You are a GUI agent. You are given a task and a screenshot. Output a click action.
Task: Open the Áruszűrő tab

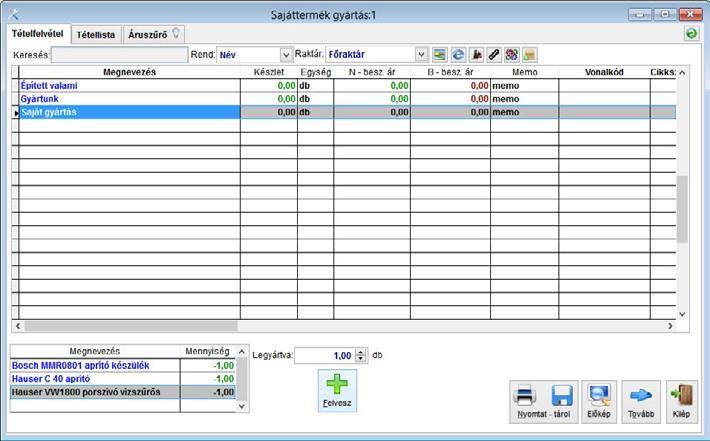coord(153,34)
